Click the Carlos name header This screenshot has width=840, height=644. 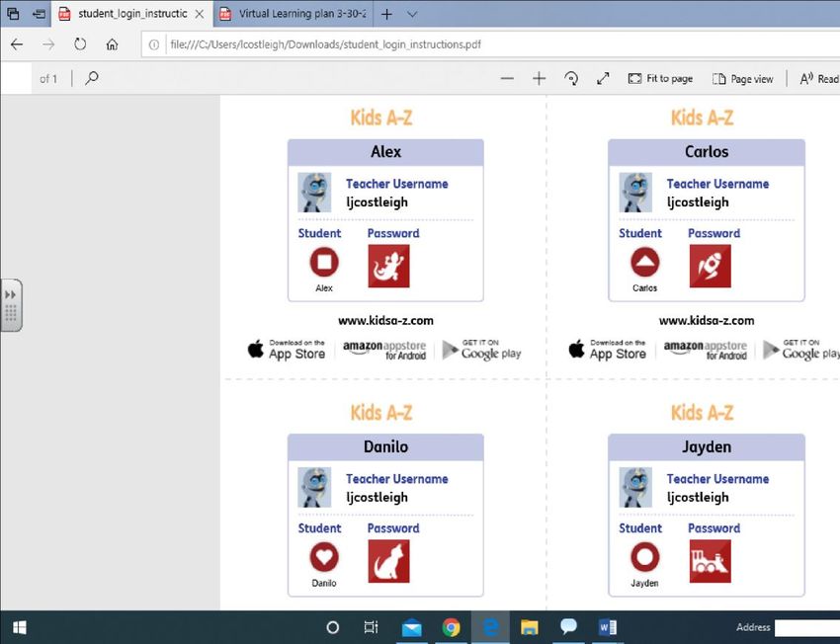(707, 152)
